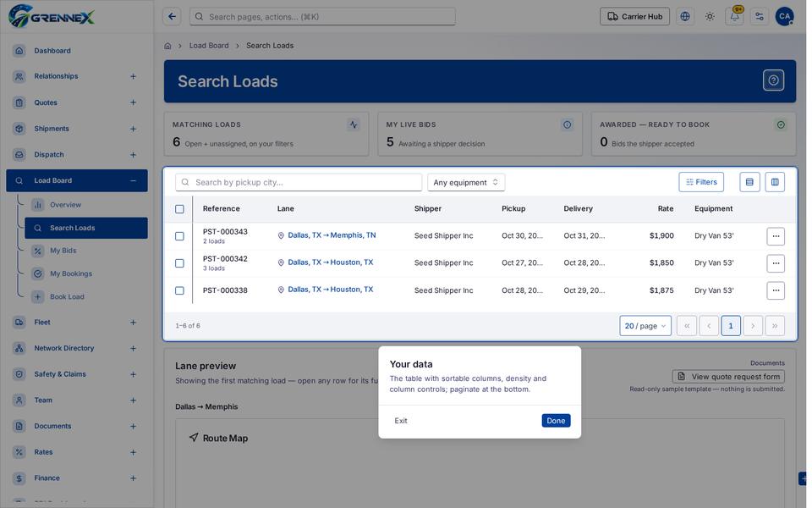Switch table density using the rows icon

point(749,182)
